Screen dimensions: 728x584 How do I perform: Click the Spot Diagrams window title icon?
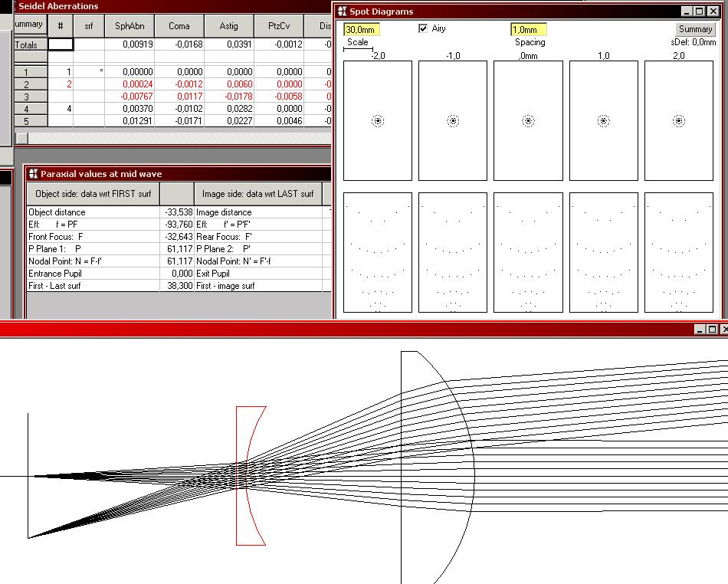click(342, 11)
